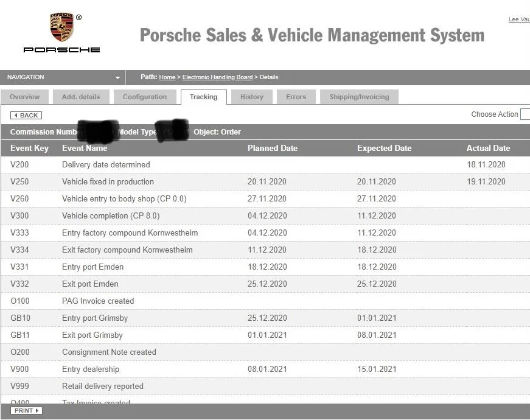Open the Shipping/Invoicing tab
The width and height of the screenshot is (530, 420).
tap(359, 97)
